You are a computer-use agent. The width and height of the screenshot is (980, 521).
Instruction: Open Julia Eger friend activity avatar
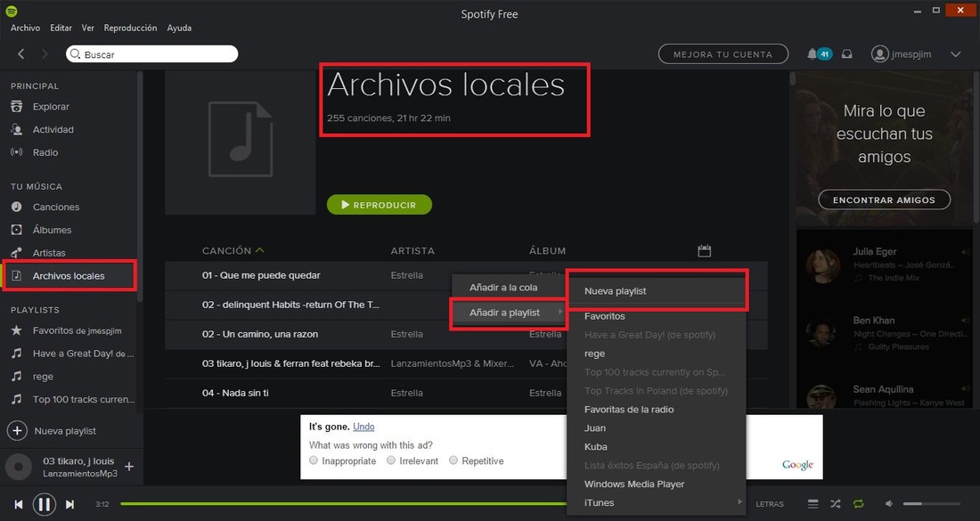click(822, 265)
